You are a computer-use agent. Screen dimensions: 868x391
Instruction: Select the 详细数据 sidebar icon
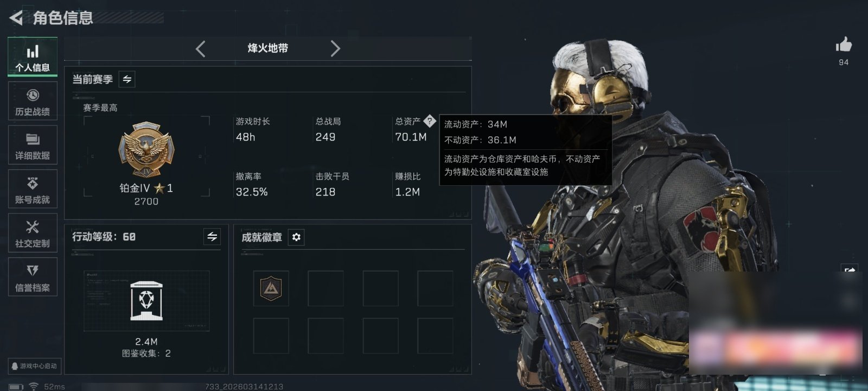click(33, 145)
